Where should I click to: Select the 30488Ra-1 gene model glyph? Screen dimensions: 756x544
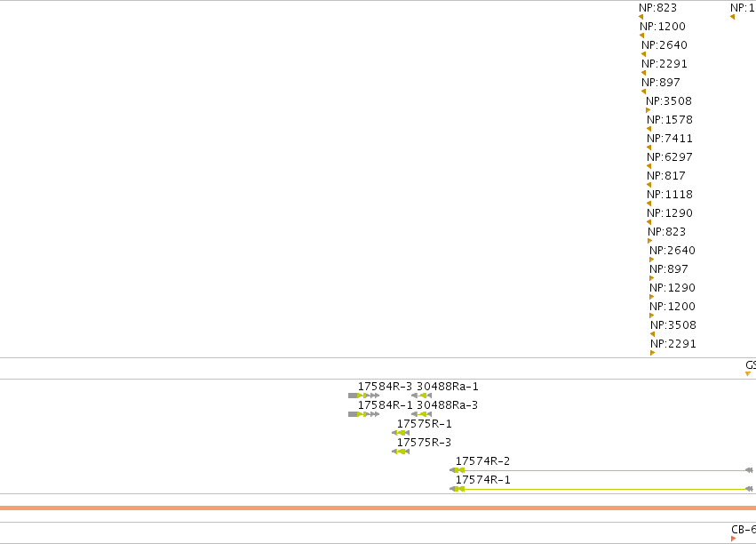click(x=421, y=396)
